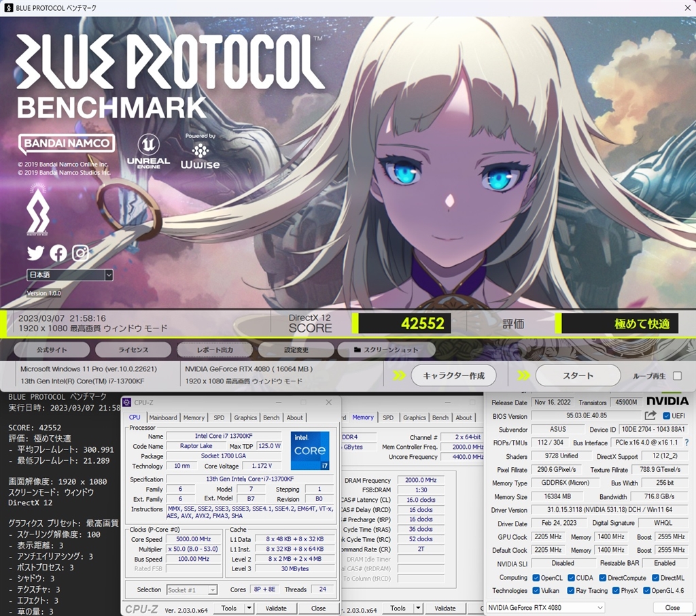Click the 30 MBytes Level 3 cache value

click(x=295, y=568)
